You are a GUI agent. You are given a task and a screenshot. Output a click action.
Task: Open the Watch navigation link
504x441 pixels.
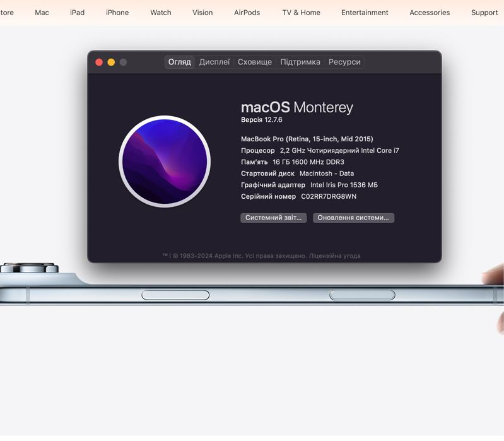click(161, 13)
